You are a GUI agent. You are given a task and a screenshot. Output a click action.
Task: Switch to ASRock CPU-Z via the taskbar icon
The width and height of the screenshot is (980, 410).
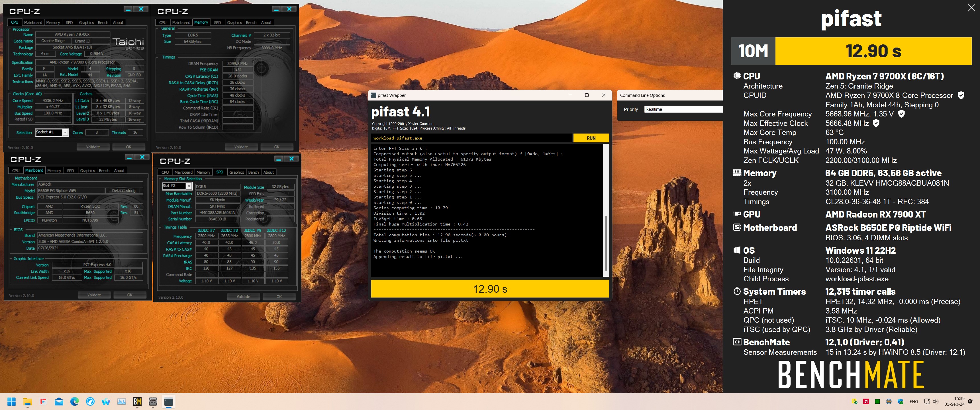click(x=153, y=402)
